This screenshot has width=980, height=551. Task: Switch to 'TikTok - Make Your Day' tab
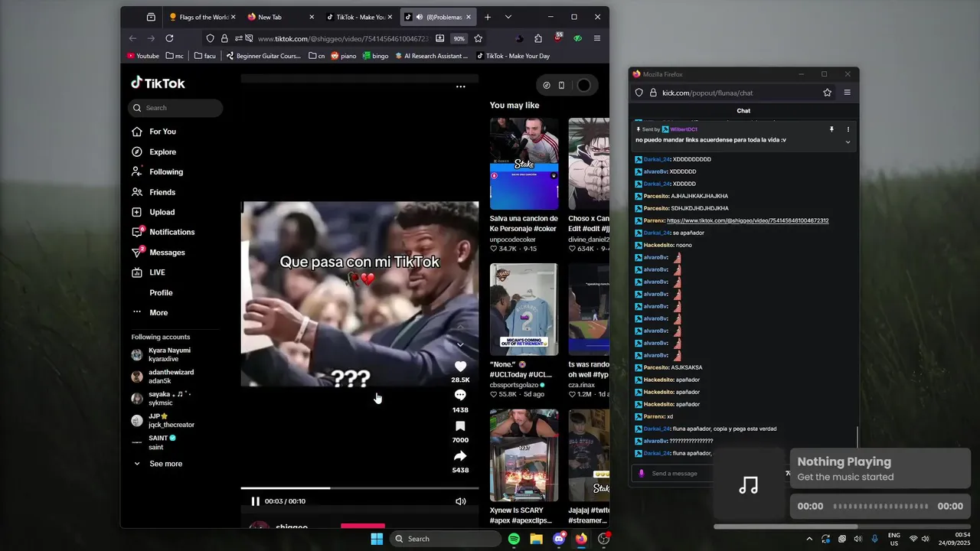pos(358,17)
